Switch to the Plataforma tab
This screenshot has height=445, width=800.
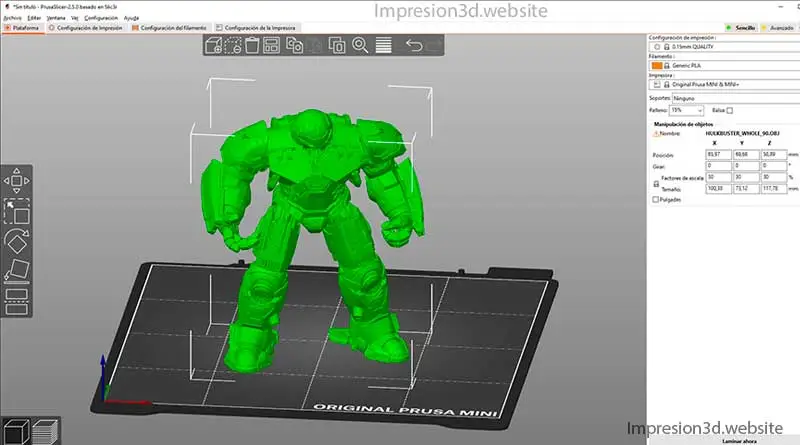click(x=22, y=28)
